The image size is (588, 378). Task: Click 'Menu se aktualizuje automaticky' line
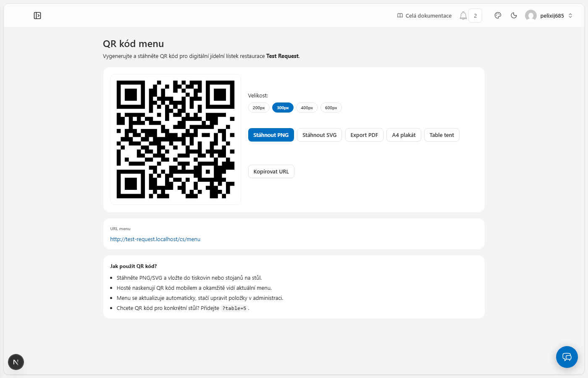click(x=200, y=298)
